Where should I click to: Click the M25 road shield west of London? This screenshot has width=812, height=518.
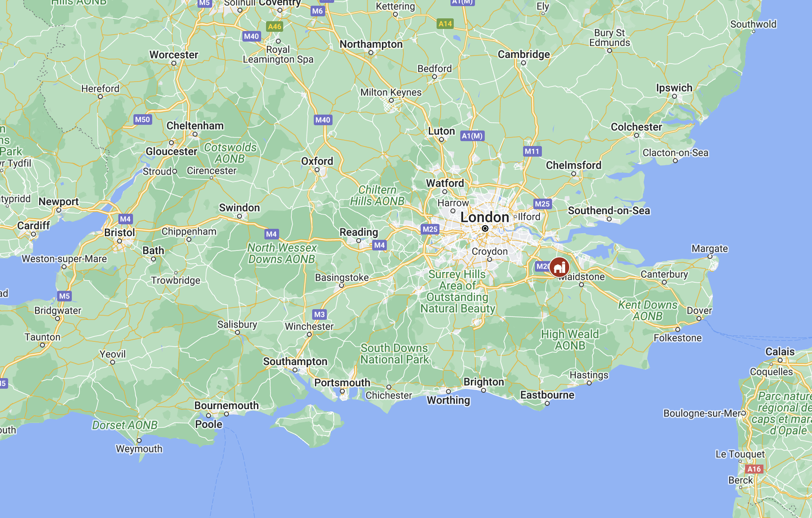pos(430,229)
